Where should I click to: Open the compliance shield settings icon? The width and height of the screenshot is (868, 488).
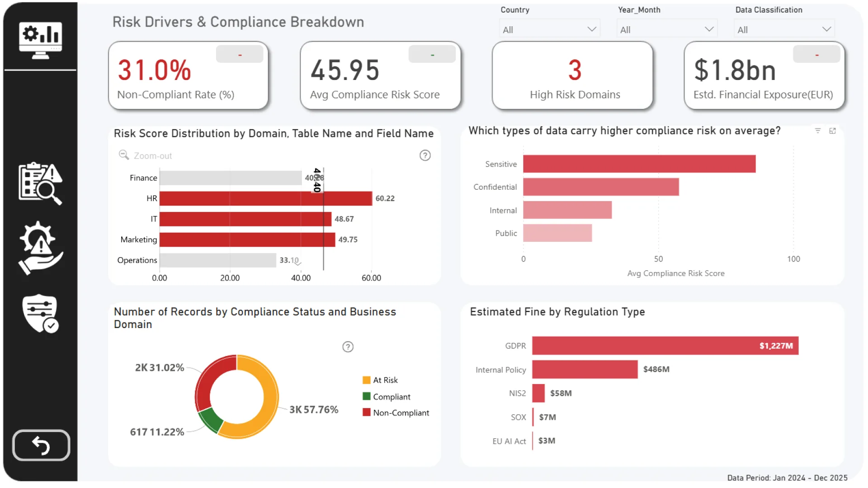pos(40,314)
